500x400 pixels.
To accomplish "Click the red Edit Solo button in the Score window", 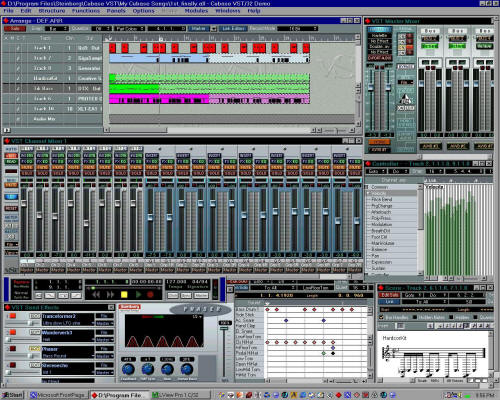I will (x=389, y=295).
